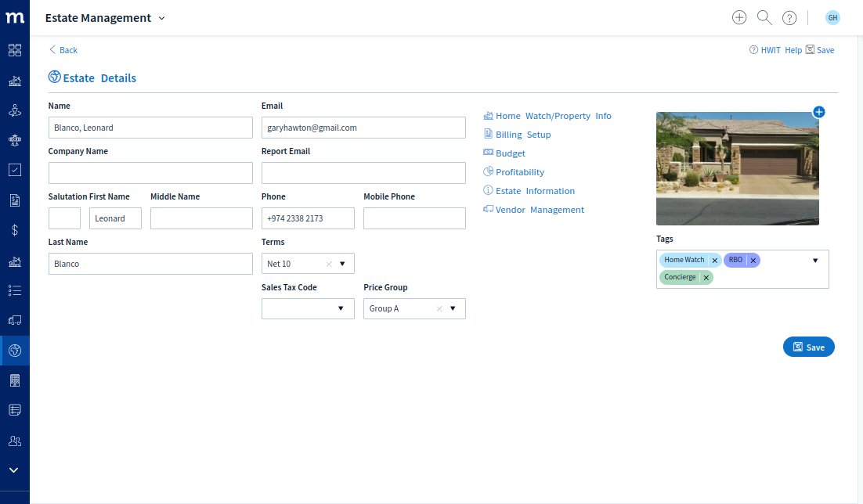Open the delivery truck sidebar icon
The image size is (863, 504).
15,320
